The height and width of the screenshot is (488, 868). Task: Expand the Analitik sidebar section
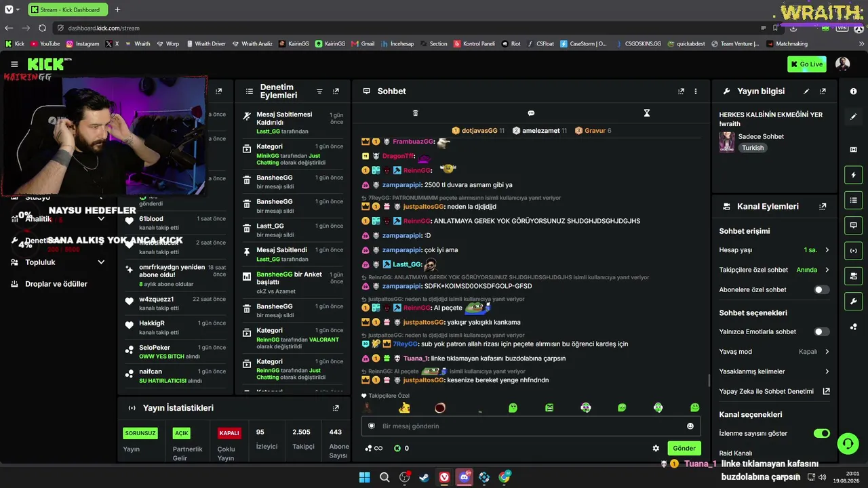(x=101, y=219)
